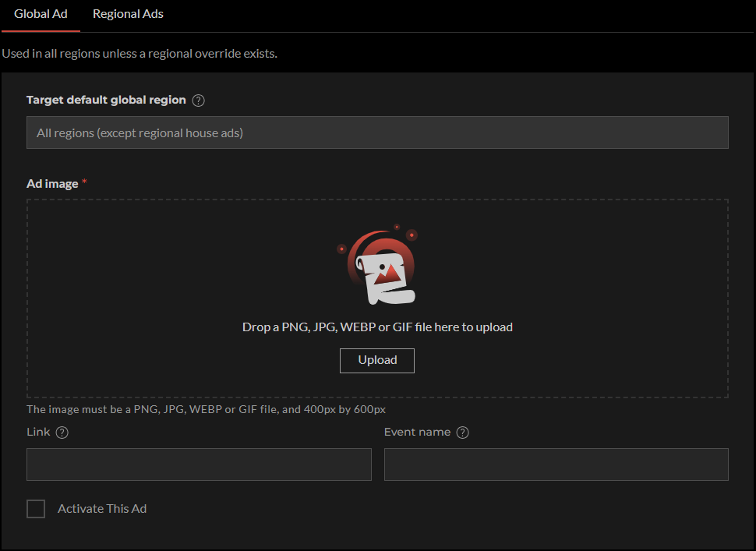Click help icon beside Target default global region
The image size is (756, 551).
point(198,101)
